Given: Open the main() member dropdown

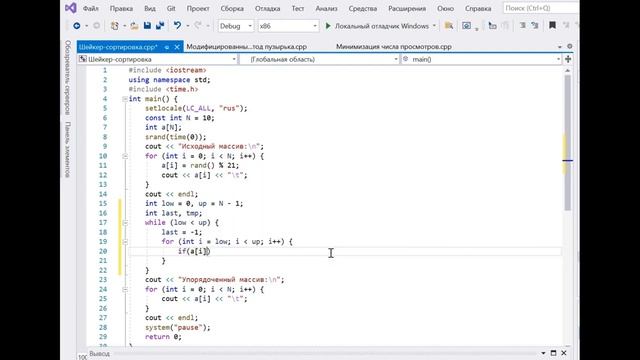Looking at the screenshot, I should [x=482, y=59].
